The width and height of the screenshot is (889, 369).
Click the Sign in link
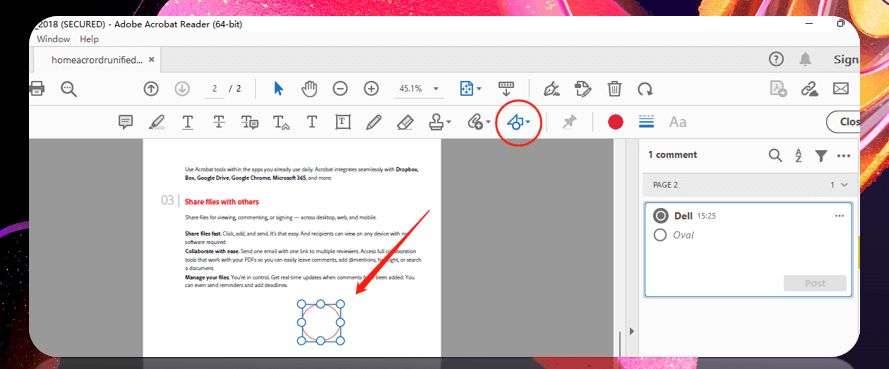[x=846, y=60]
